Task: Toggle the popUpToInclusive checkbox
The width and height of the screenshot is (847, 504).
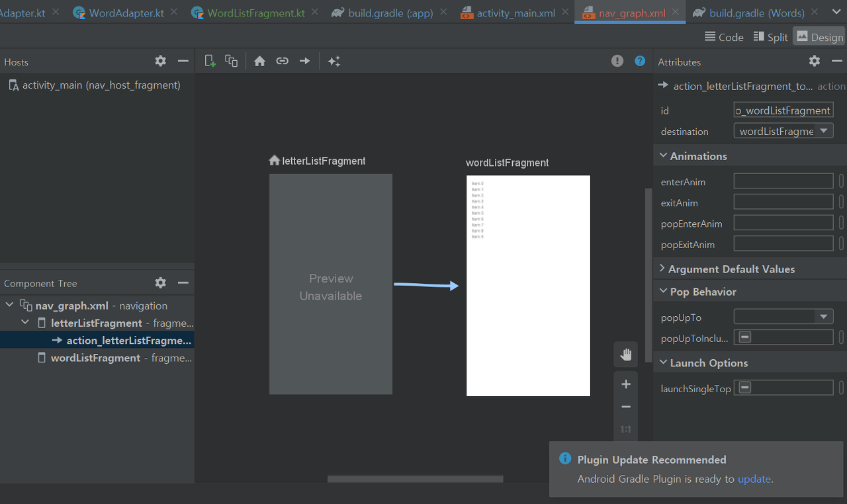Action: [745, 337]
